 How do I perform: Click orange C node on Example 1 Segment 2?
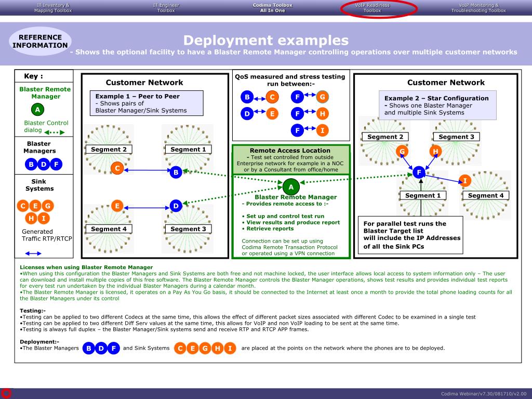click(117, 168)
